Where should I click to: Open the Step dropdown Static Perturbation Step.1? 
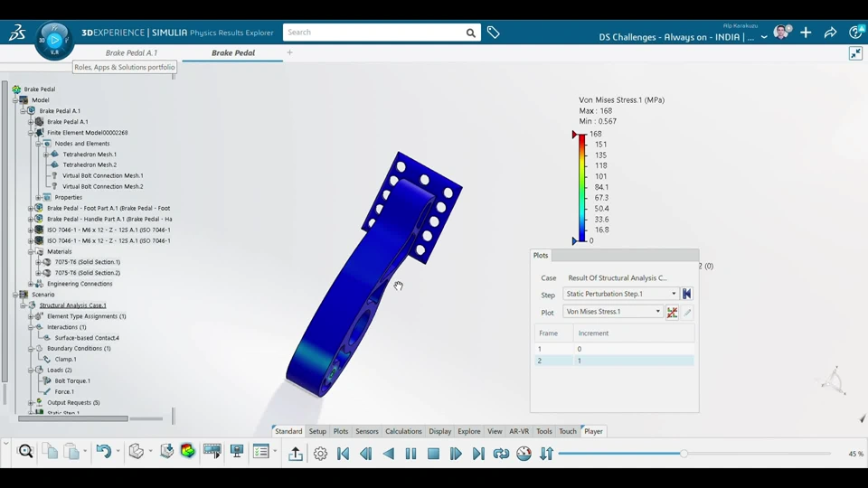pos(620,294)
